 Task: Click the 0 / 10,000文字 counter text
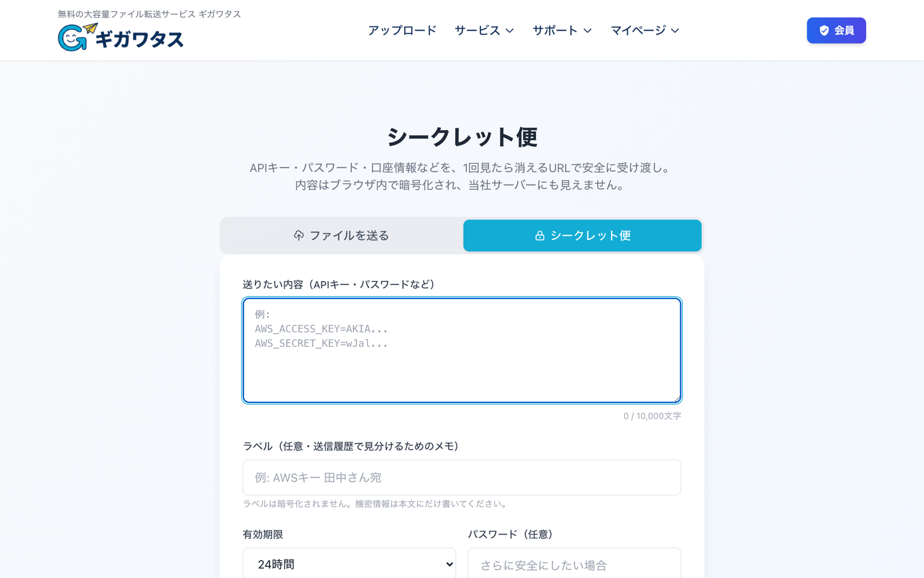pyautogui.click(x=652, y=416)
